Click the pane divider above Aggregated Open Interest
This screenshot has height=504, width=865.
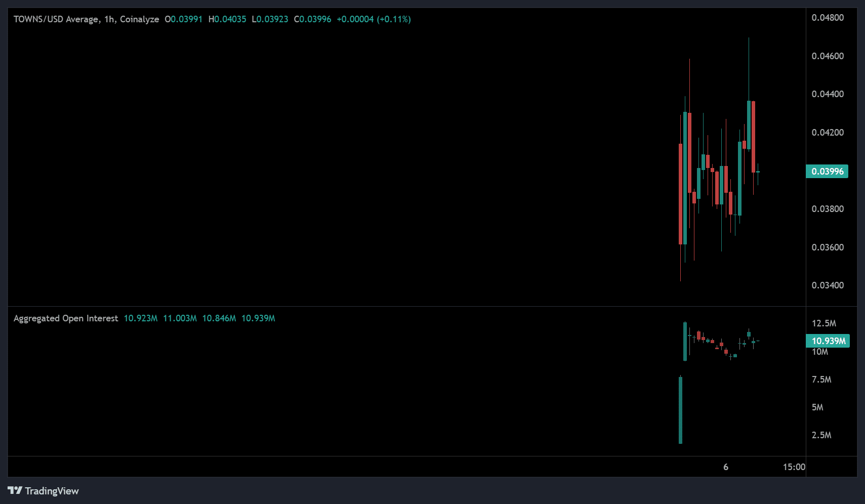pos(405,307)
